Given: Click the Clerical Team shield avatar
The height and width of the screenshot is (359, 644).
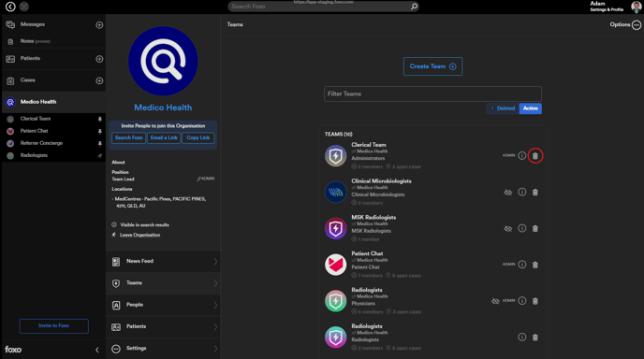Looking at the screenshot, I should (335, 156).
